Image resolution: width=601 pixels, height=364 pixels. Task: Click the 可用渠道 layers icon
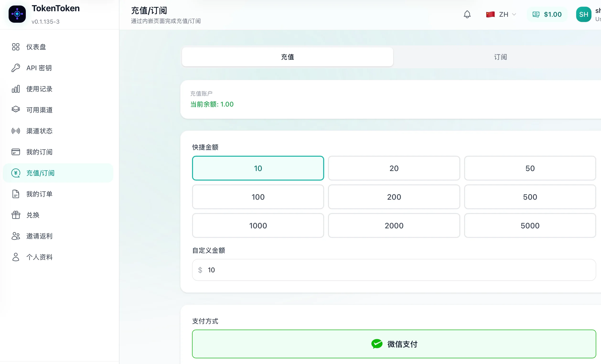click(16, 110)
